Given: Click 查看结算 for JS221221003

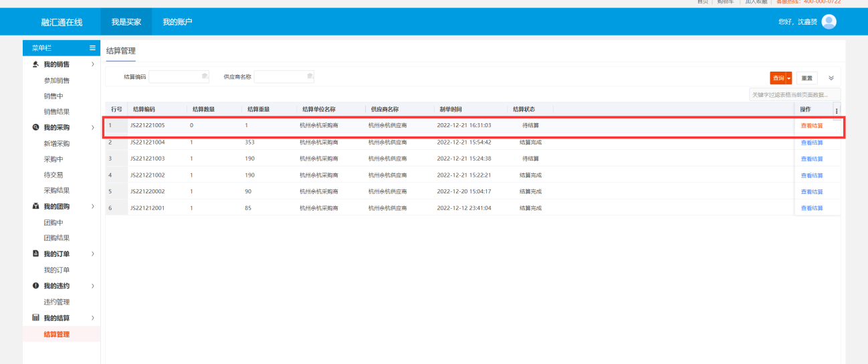Looking at the screenshot, I should point(812,159).
